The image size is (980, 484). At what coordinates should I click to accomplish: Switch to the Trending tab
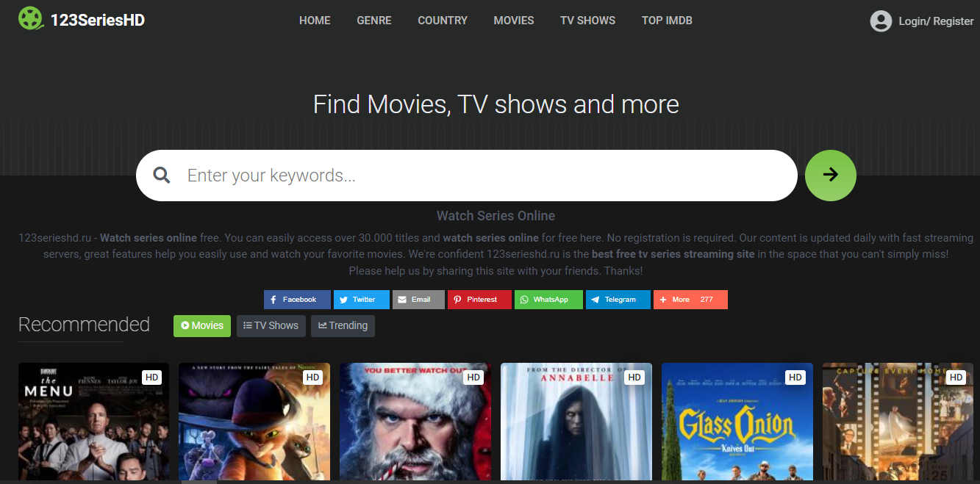(343, 326)
